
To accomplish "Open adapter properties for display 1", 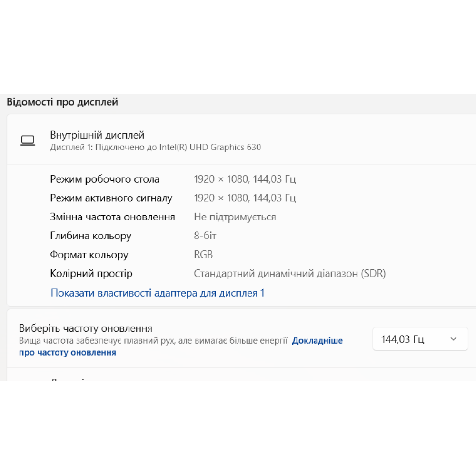I will click(157, 293).
